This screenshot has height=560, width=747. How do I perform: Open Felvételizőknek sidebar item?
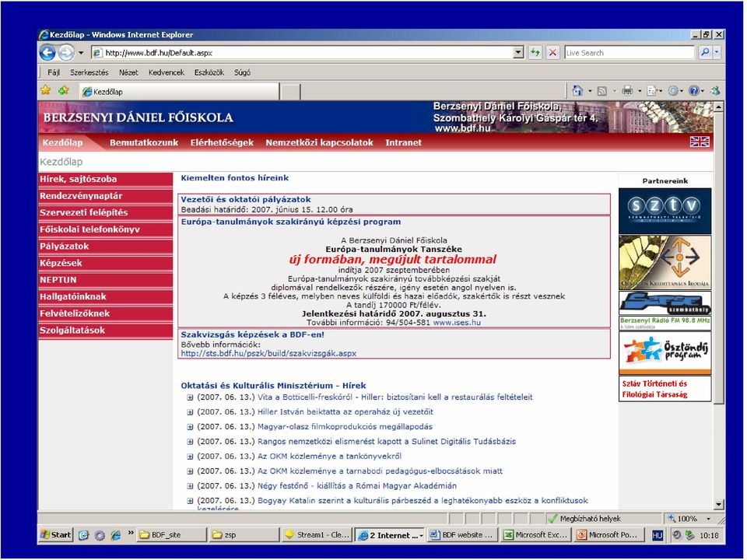(x=105, y=313)
